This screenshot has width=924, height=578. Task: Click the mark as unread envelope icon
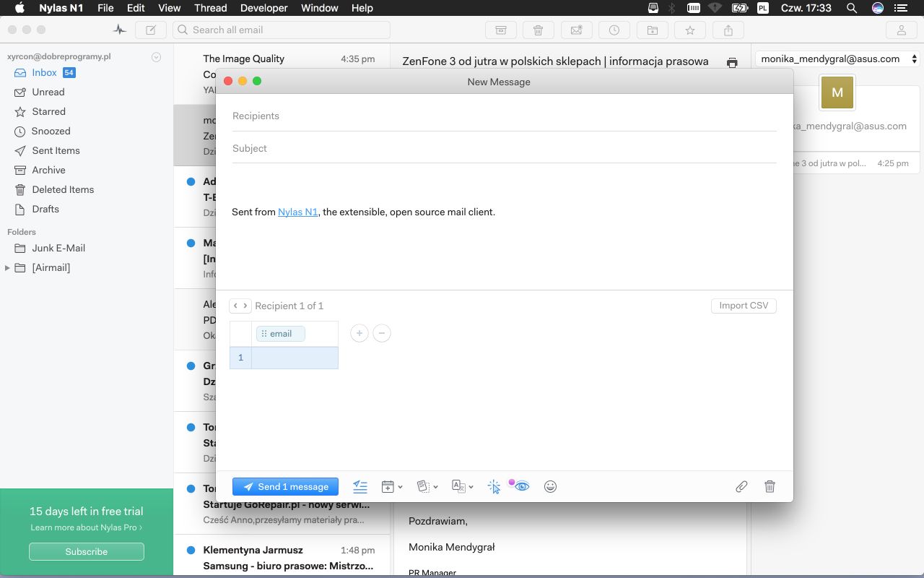(x=576, y=30)
